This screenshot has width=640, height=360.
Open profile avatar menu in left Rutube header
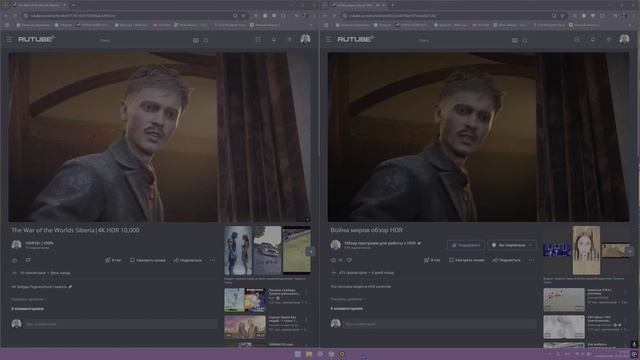(305, 39)
